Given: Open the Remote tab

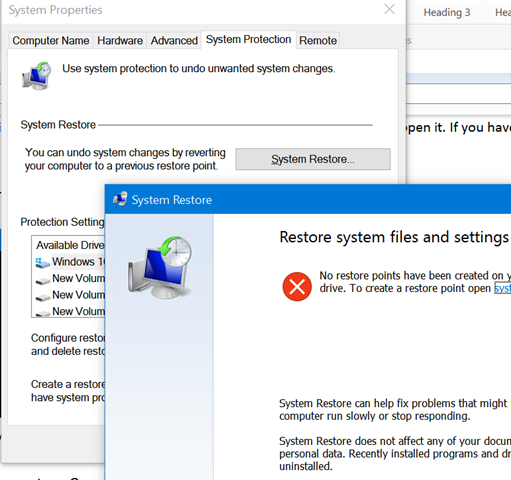Looking at the screenshot, I should [318, 41].
